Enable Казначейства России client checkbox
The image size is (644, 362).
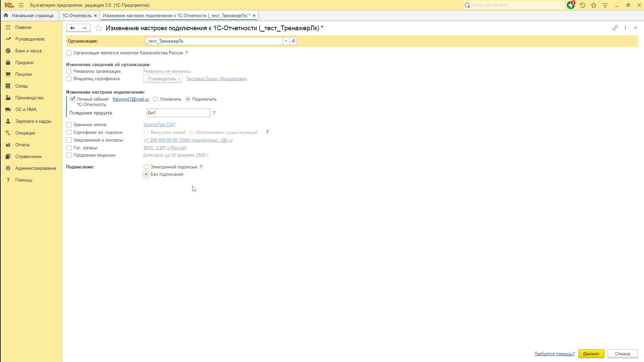click(x=69, y=53)
